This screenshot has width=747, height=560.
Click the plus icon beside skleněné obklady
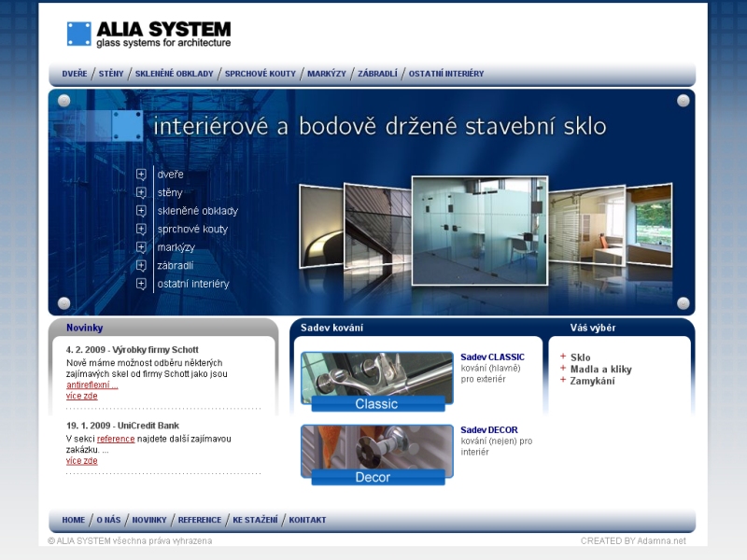click(141, 211)
